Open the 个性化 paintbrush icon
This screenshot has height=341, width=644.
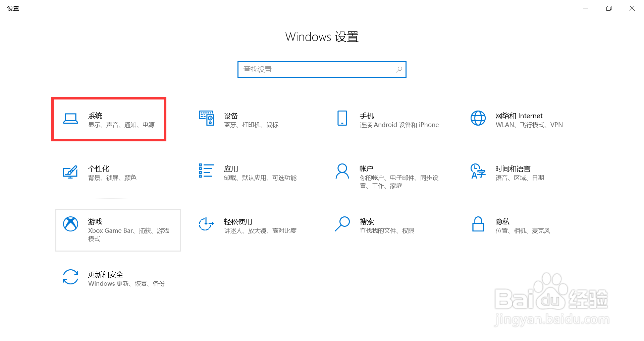tap(70, 172)
